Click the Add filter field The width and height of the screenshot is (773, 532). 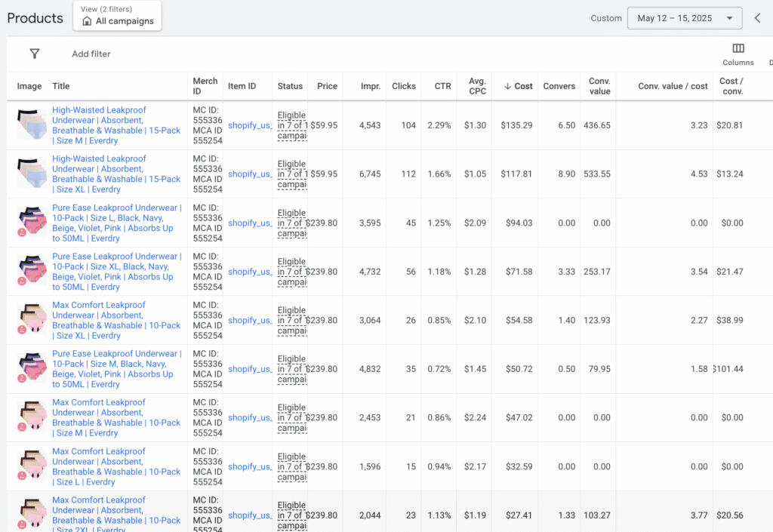click(91, 54)
